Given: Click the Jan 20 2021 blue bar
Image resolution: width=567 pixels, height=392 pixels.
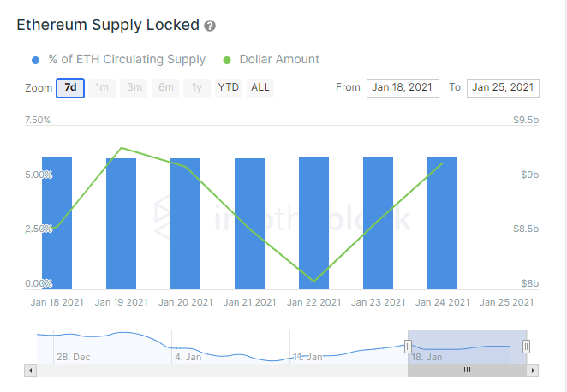Looking at the screenshot, I should 185,223.
